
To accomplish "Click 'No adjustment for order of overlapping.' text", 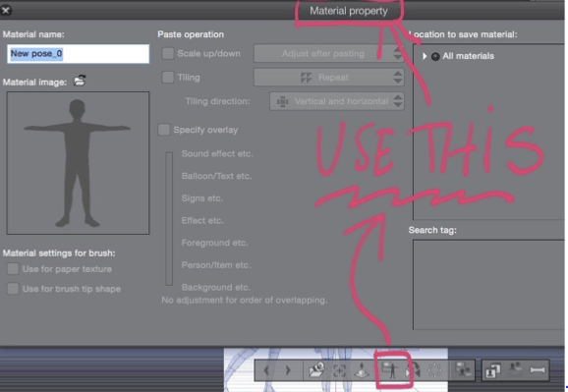I will pos(245,301).
